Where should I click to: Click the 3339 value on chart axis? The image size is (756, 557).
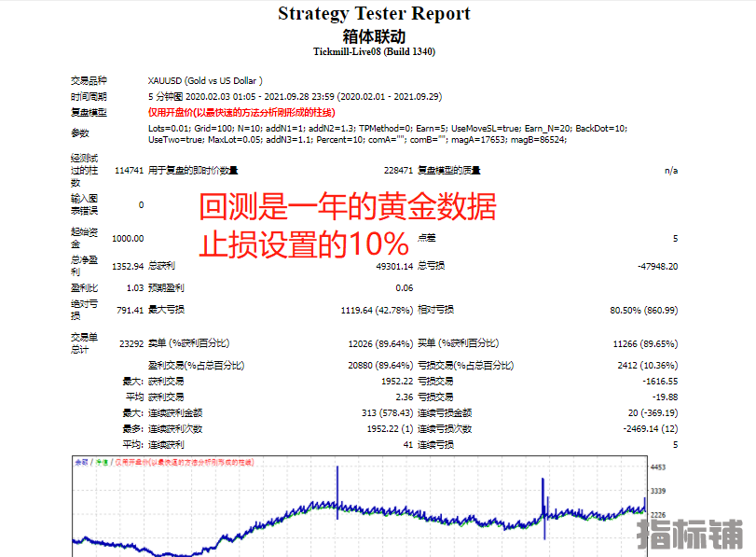pos(660,491)
